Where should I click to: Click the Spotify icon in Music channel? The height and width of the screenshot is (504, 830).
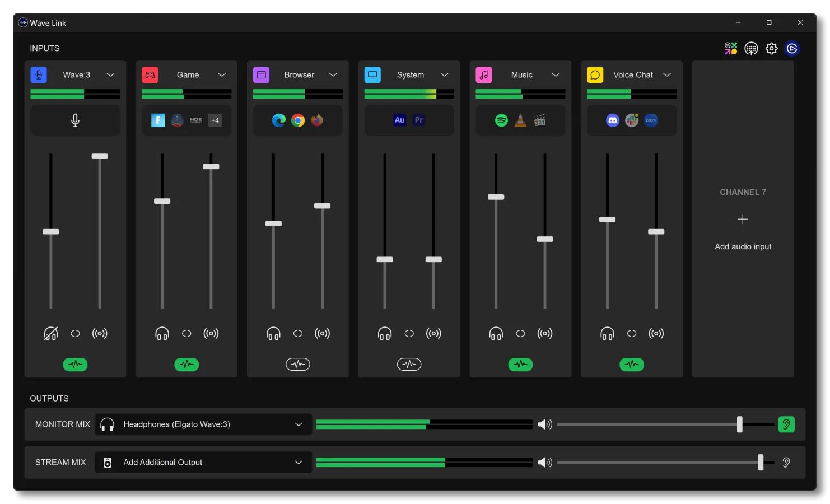point(501,120)
